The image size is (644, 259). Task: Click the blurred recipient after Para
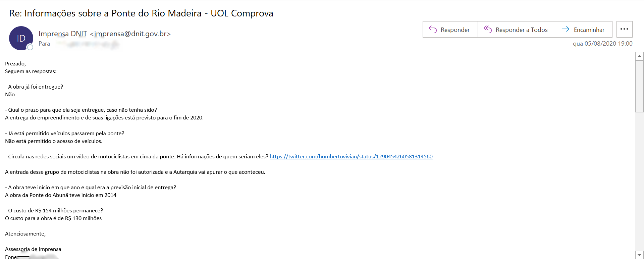click(87, 44)
